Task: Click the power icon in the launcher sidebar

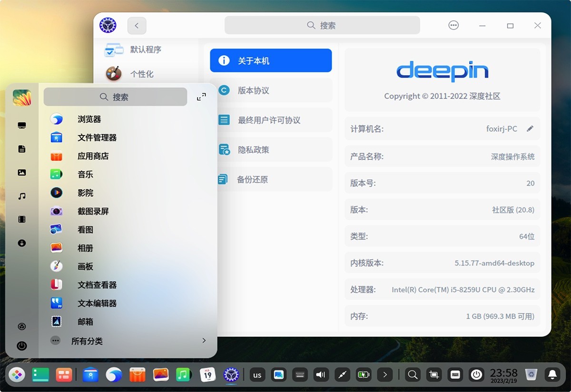Action: [22, 346]
